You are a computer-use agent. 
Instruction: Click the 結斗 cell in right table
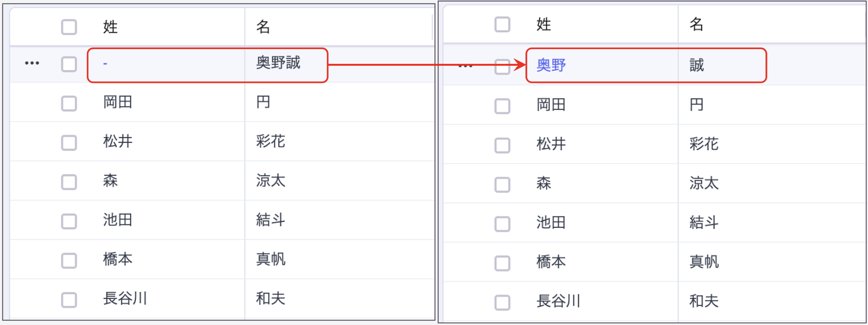704,223
